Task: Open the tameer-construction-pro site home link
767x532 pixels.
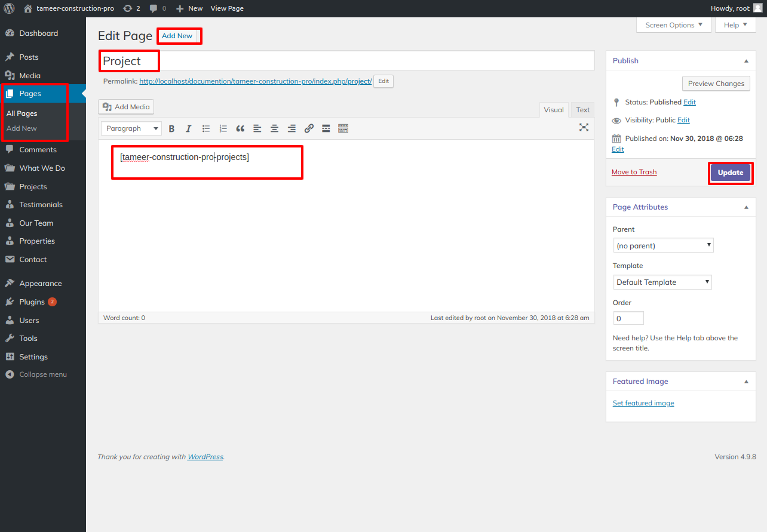Action: click(69, 8)
